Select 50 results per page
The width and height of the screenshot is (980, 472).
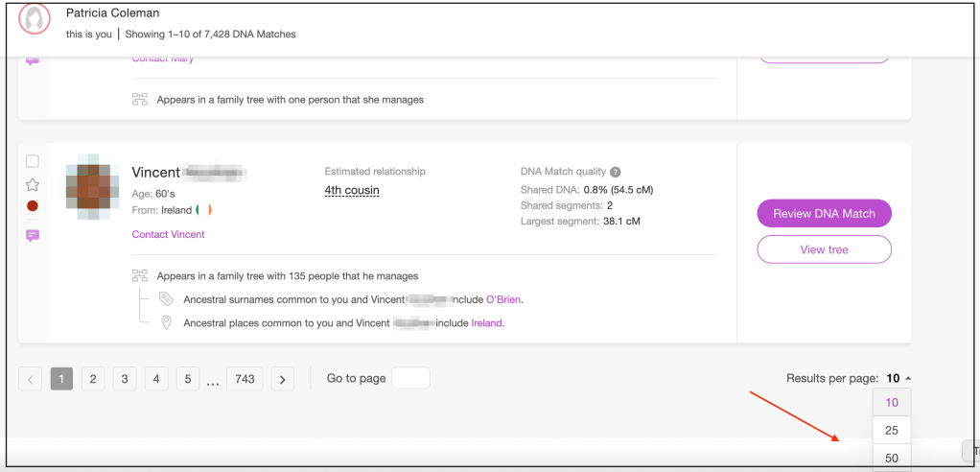point(892,459)
